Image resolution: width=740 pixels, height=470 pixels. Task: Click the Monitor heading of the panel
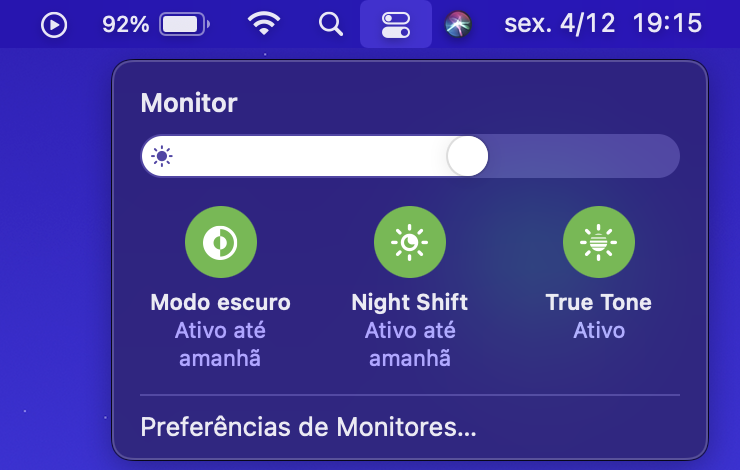point(189,103)
